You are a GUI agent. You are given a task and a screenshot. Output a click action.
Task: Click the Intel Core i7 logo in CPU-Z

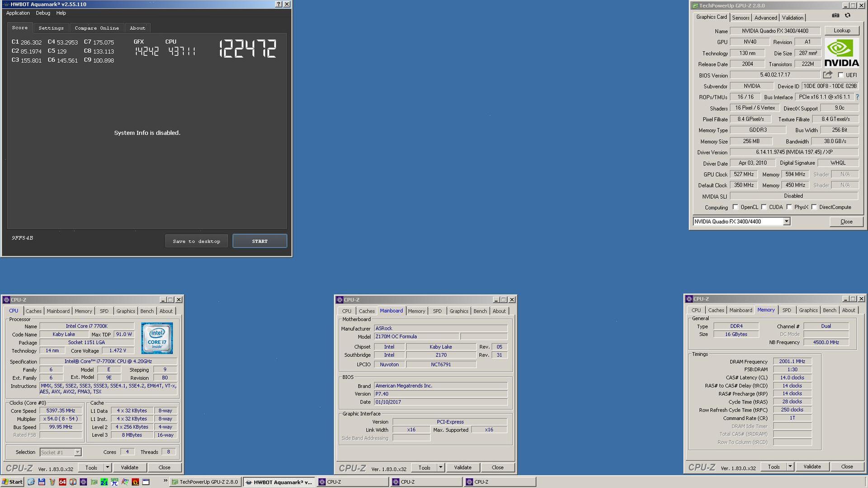click(x=157, y=338)
